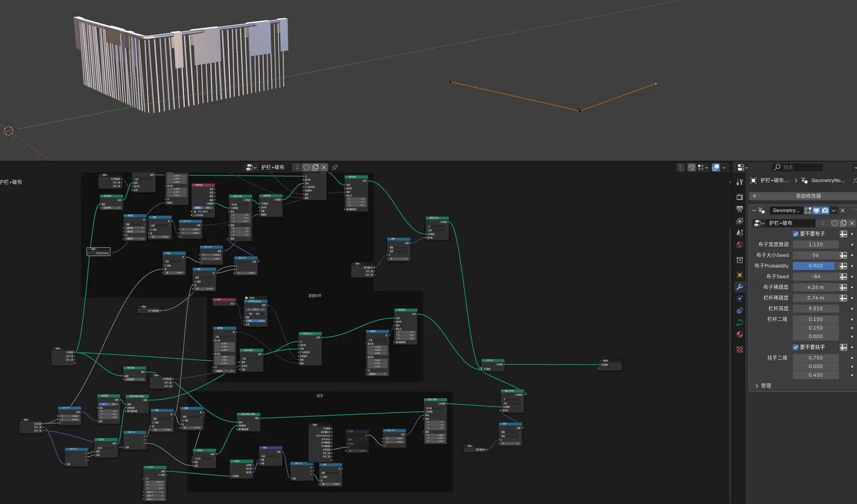Image resolution: width=857 pixels, height=504 pixels.
Task: Collapse the GeometryNodes modifier panel
Action: [x=754, y=210]
